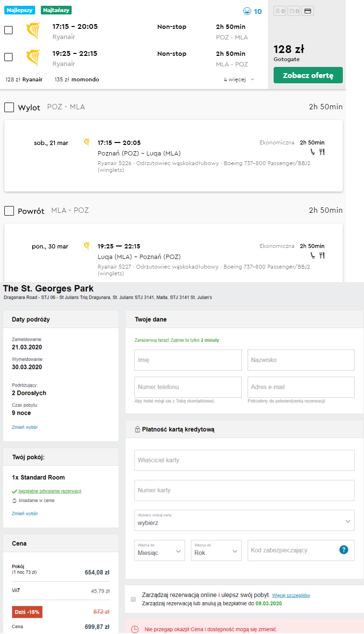Click the 128 zł Ryanair price offer
The width and height of the screenshot is (364, 634).
click(x=24, y=79)
